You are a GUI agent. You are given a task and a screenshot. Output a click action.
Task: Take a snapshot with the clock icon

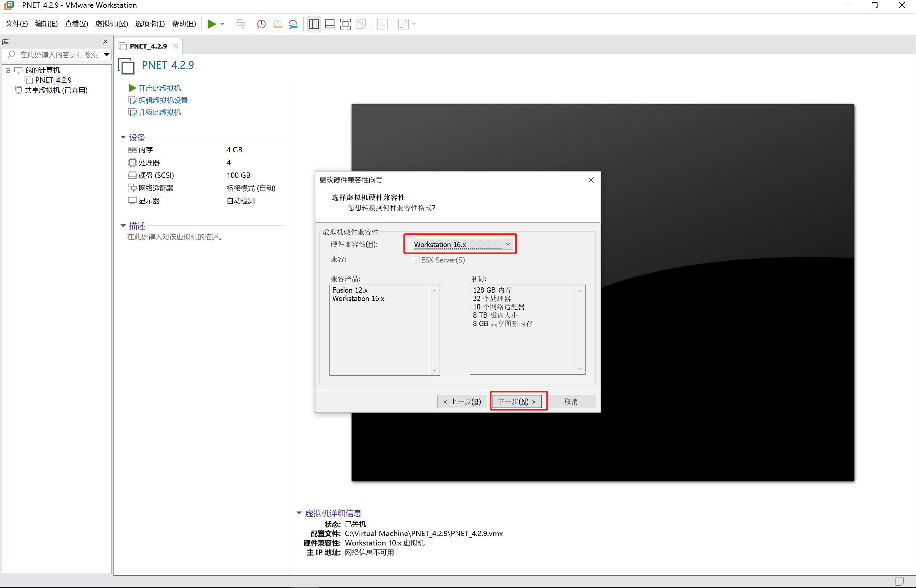click(x=261, y=24)
